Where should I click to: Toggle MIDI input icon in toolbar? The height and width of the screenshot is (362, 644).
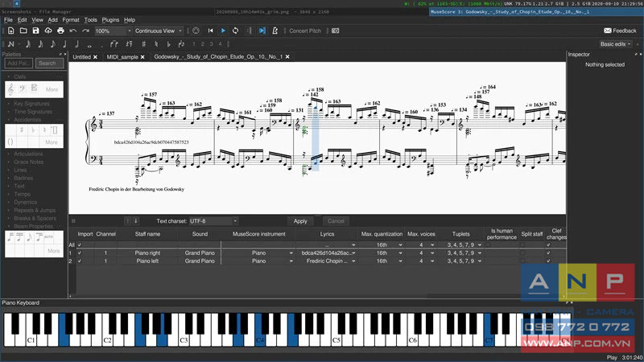pyautogui.click(x=196, y=31)
